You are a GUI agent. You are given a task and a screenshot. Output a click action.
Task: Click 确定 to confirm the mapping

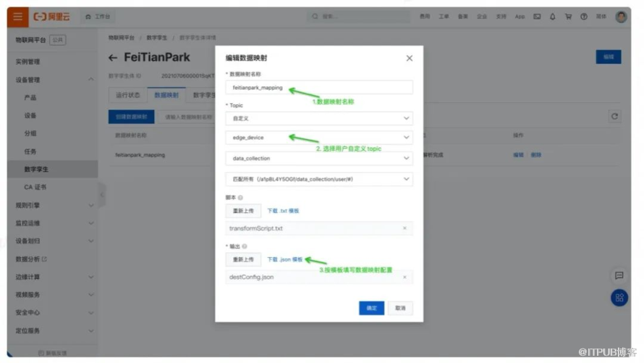[371, 308]
